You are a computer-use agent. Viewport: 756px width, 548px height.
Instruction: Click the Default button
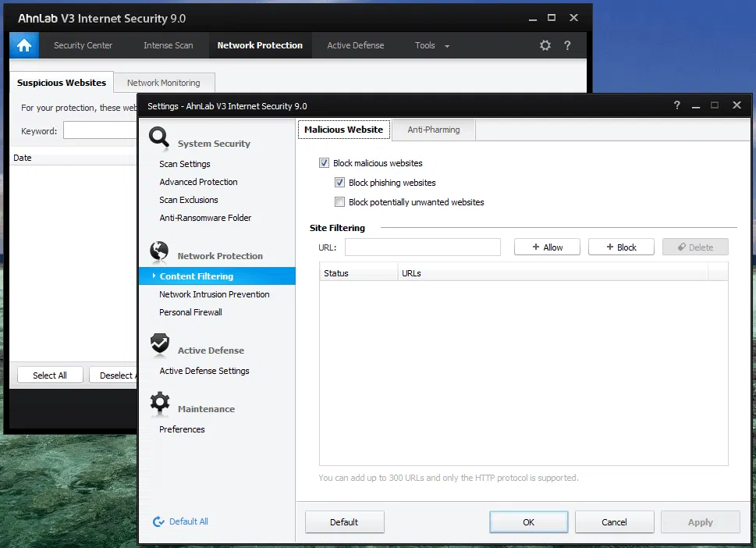click(x=344, y=522)
